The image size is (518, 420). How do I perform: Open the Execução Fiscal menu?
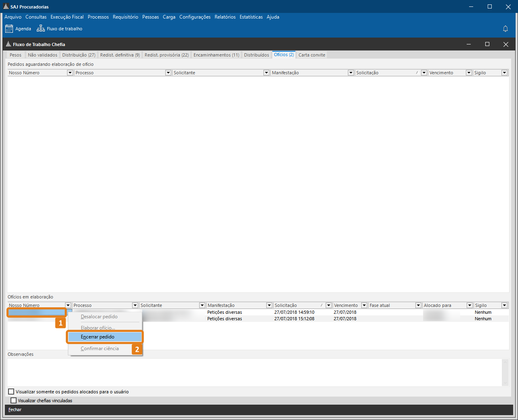click(67, 17)
